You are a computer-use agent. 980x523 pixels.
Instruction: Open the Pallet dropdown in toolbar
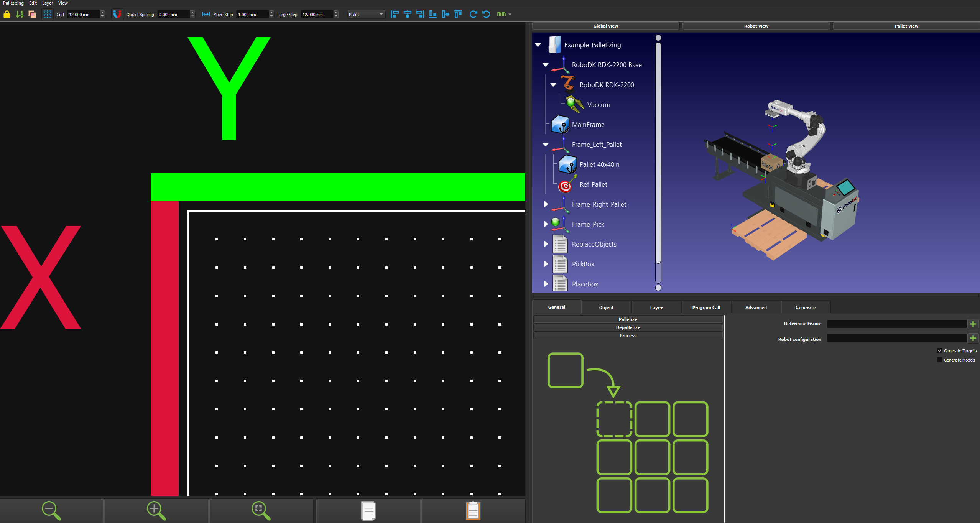(x=366, y=15)
